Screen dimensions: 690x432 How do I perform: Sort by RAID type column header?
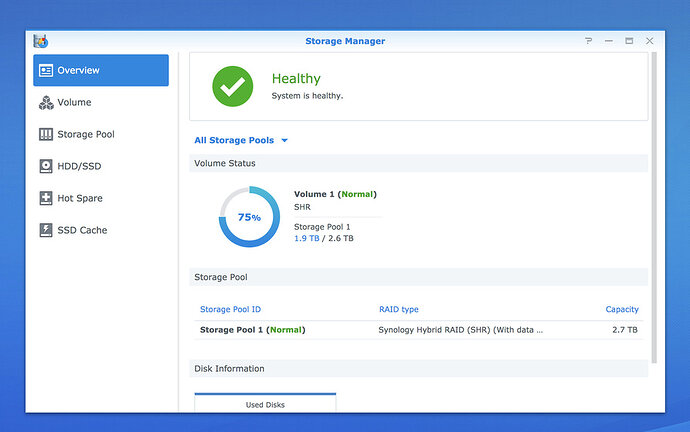coord(399,309)
